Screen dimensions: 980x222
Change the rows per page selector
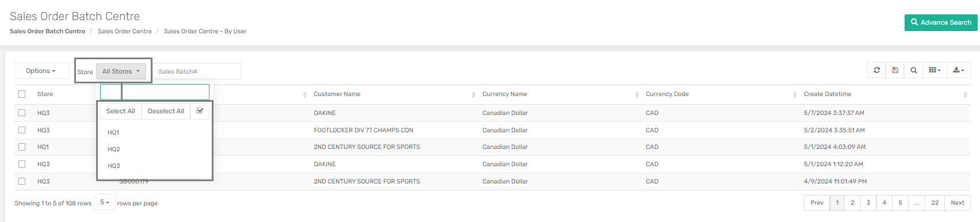click(x=105, y=202)
